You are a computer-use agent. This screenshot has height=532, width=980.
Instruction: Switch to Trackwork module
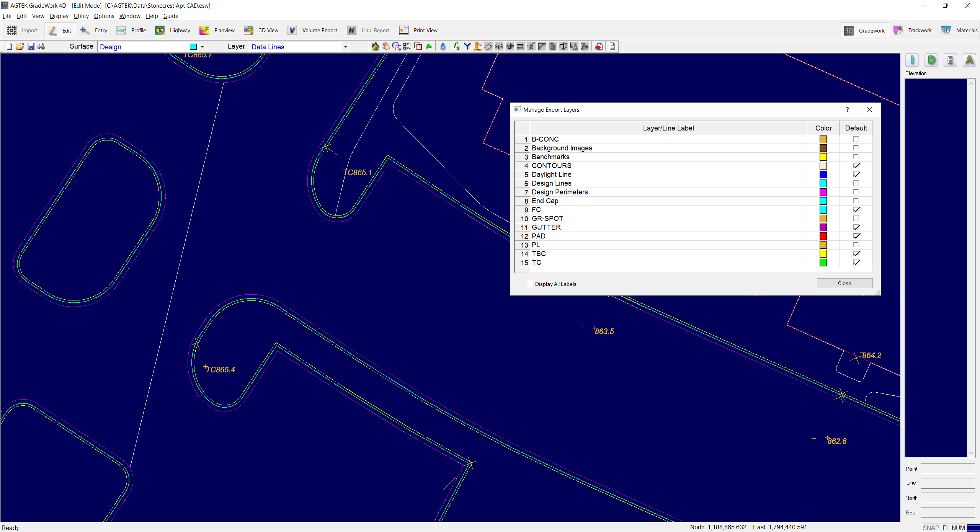point(913,30)
